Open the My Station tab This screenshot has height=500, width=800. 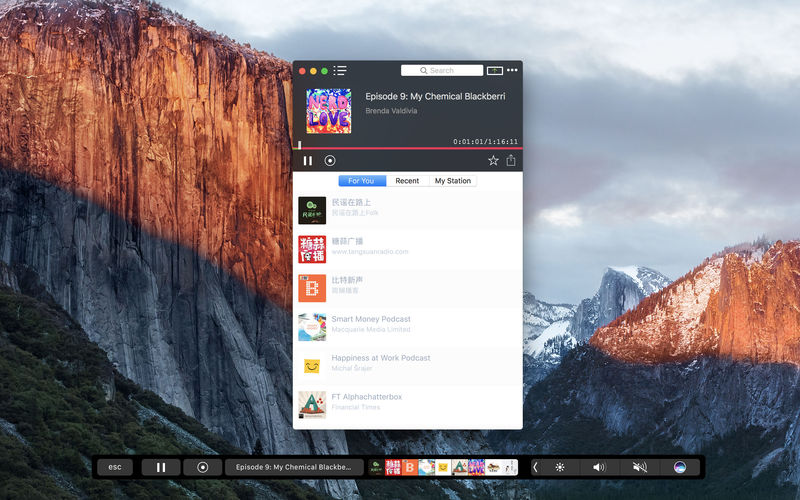click(453, 181)
